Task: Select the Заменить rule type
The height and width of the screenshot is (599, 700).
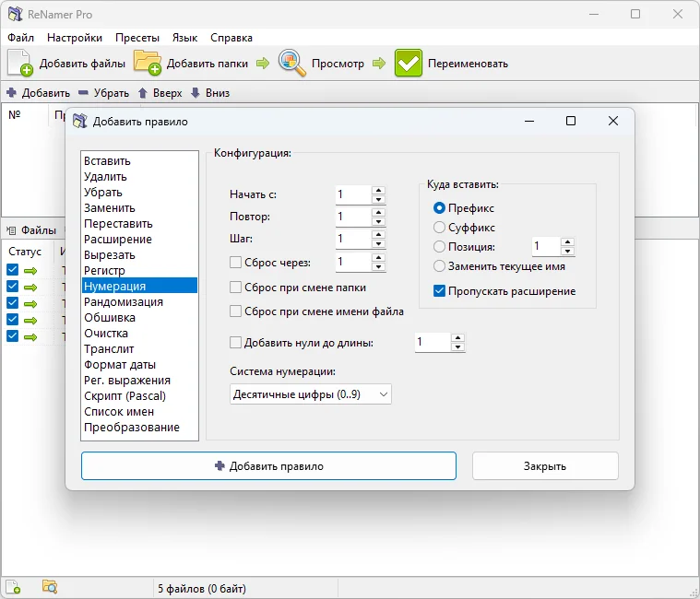Action: (x=140, y=207)
